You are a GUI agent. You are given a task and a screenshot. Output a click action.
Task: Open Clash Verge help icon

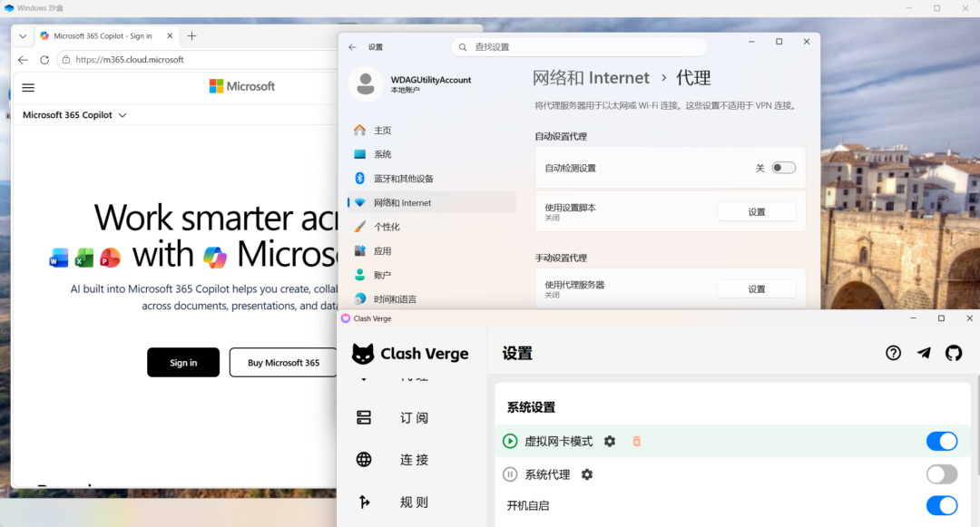coord(893,353)
